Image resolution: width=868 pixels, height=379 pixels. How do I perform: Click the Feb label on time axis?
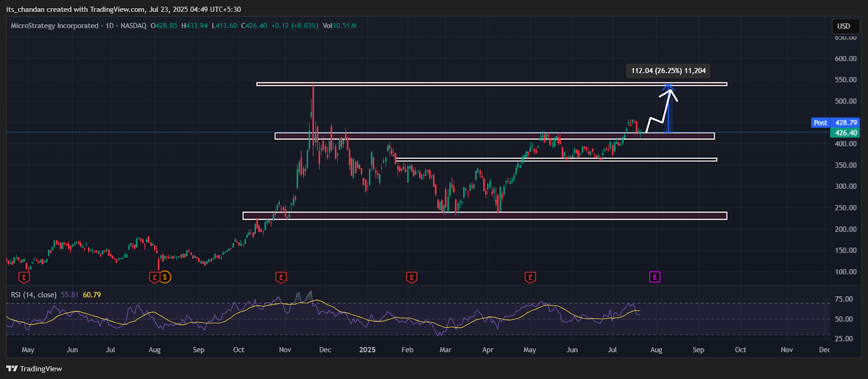(407, 350)
